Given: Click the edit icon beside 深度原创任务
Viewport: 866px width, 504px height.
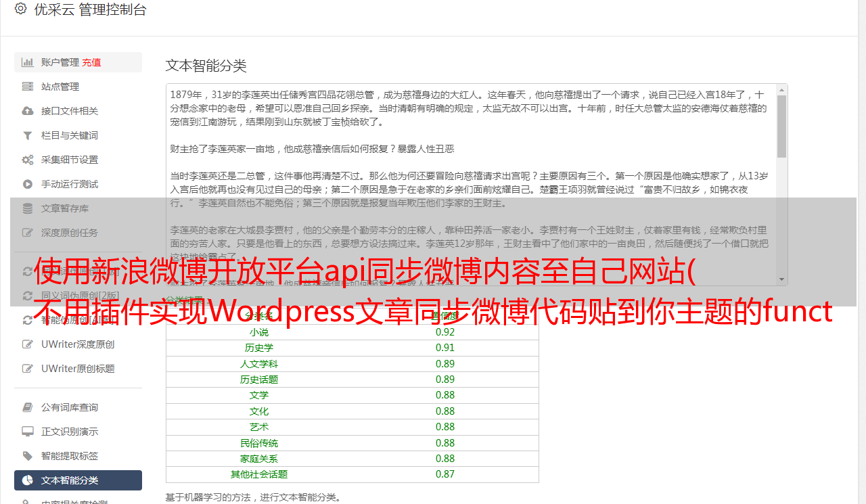Looking at the screenshot, I should coord(28,233).
